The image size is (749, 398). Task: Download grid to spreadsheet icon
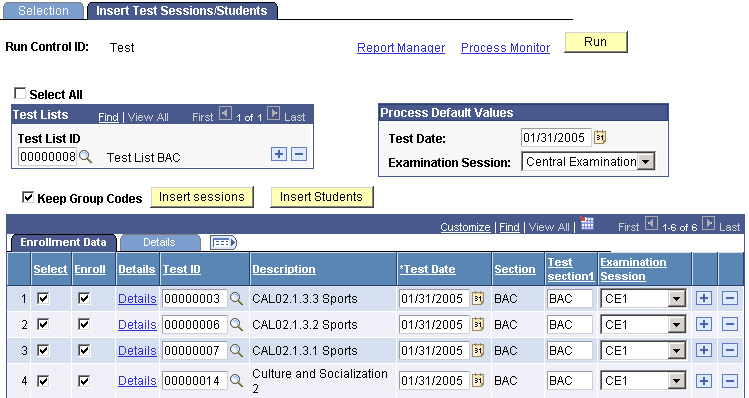tap(587, 223)
